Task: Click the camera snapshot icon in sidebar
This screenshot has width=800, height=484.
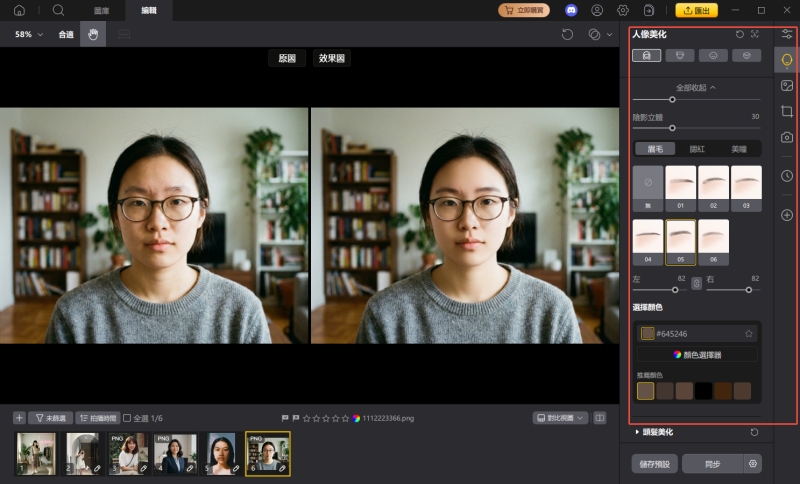Action: 787,137
